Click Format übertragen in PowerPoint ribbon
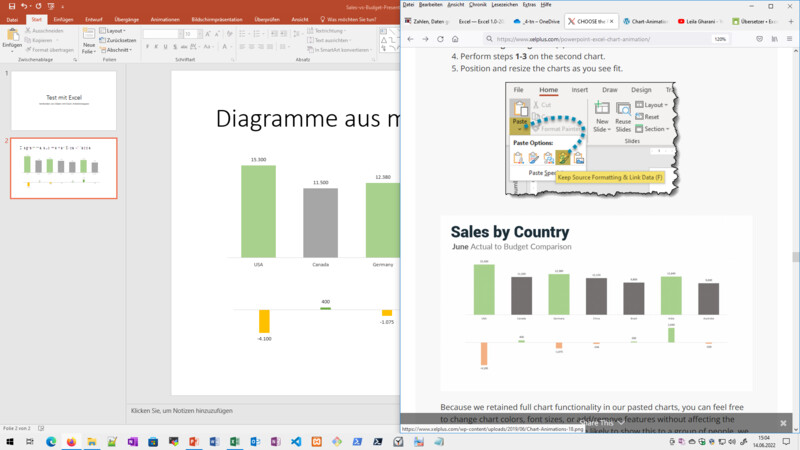The width and height of the screenshot is (800, 450). click(49, 49)
